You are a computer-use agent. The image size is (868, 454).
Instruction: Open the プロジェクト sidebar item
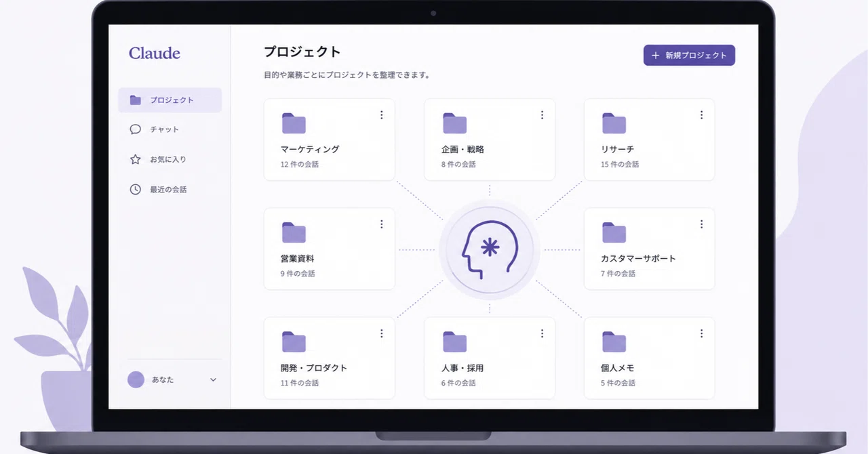pyautogui.click(x=170, y=100)
